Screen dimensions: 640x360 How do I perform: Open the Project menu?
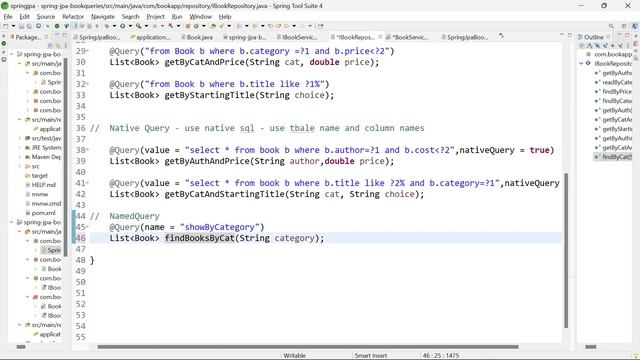tap(156, 16)
